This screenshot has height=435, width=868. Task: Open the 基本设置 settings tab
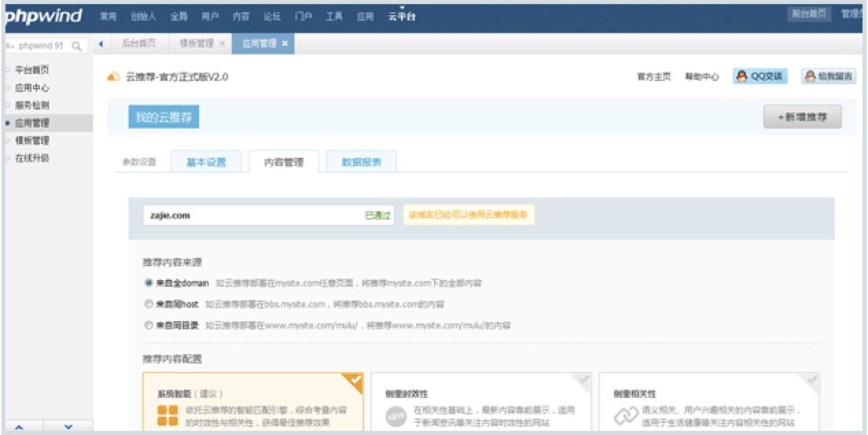206,162
